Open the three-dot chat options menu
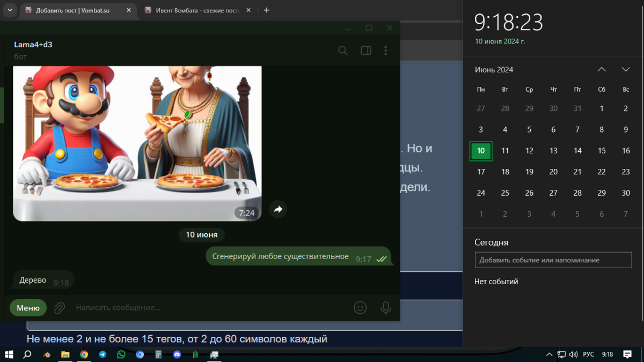The image size is (644, 362). click(x=385, y=50)
